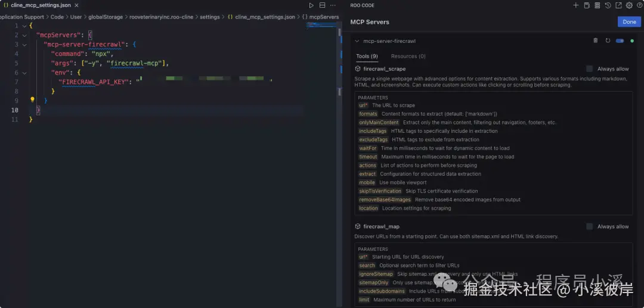The width and height of the screenshot is (644, 308).
Task: Open Roo Code settings gear
Action: (x=629, y=5)
